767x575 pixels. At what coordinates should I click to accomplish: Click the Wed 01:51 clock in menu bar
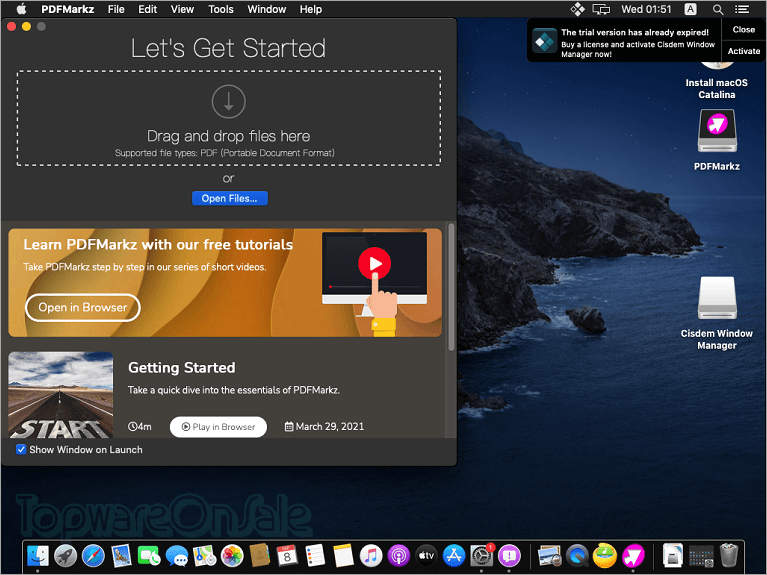click(646, 9)
